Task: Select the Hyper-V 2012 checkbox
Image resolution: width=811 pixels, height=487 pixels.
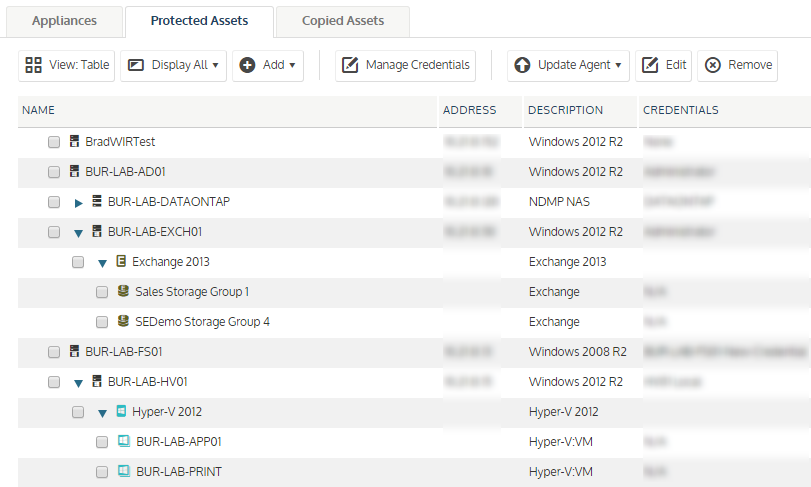Action: 78,412
